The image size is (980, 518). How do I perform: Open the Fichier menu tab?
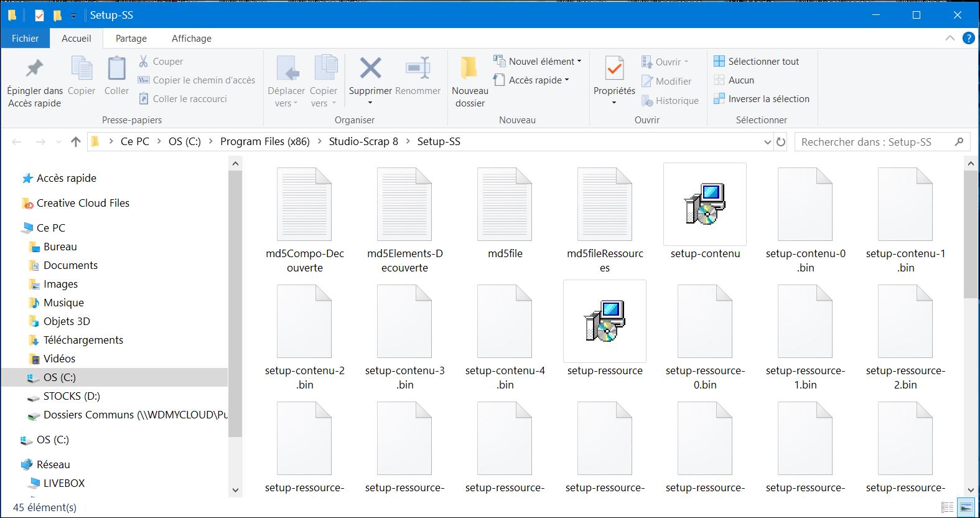tap(25, 38)
